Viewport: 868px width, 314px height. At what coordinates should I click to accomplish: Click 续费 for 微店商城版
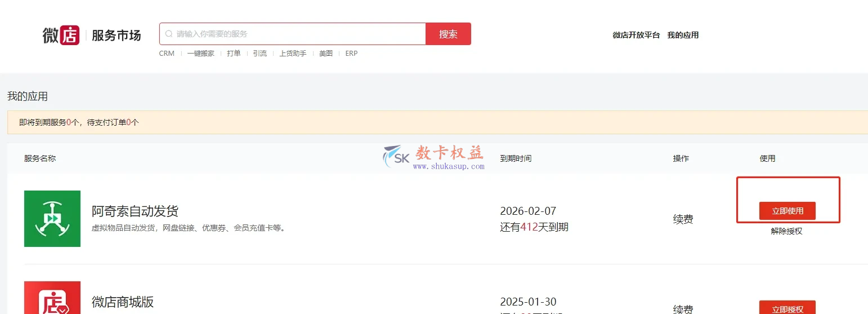point(683,309)
